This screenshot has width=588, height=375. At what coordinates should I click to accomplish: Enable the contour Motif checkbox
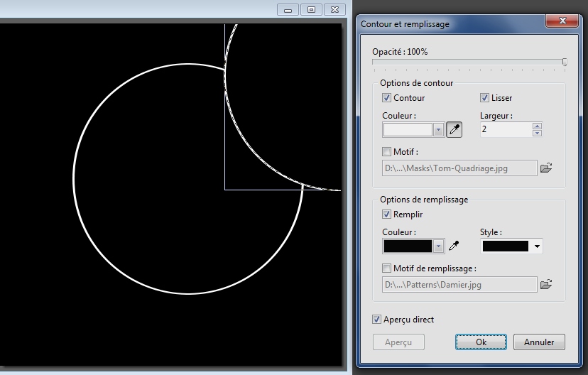tap(386, 152)
